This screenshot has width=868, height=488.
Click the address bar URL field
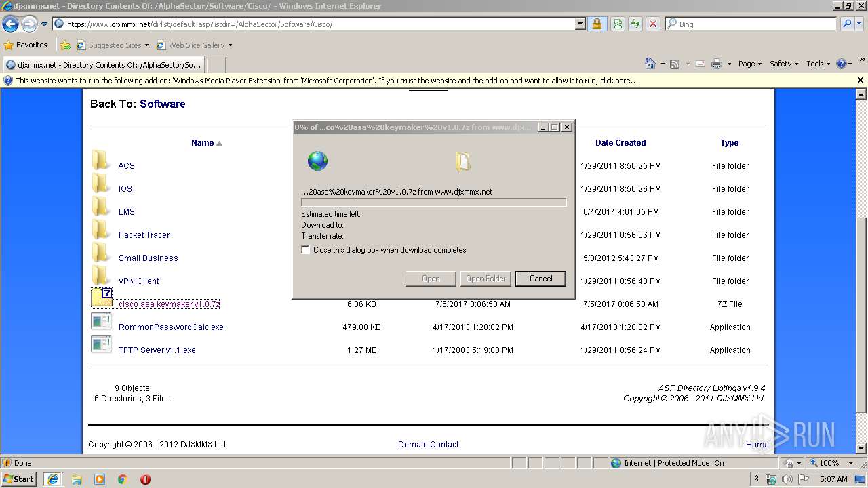click(313, 24)
